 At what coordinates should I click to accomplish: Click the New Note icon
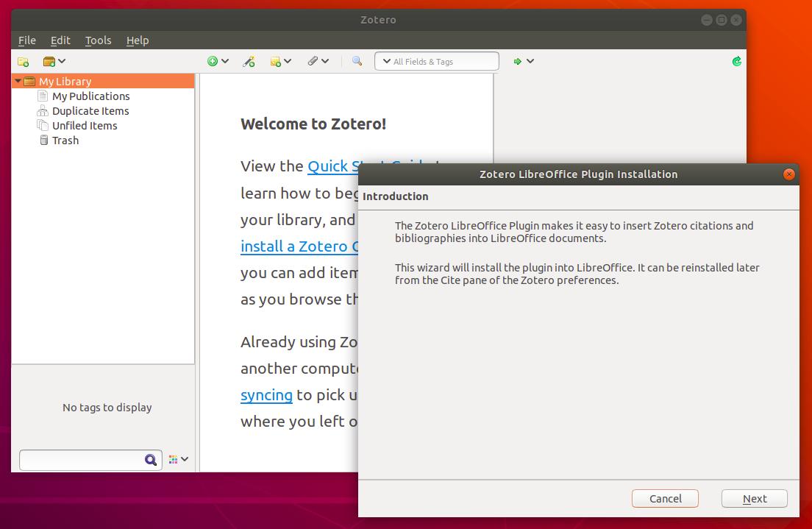[x=276, y=62]
